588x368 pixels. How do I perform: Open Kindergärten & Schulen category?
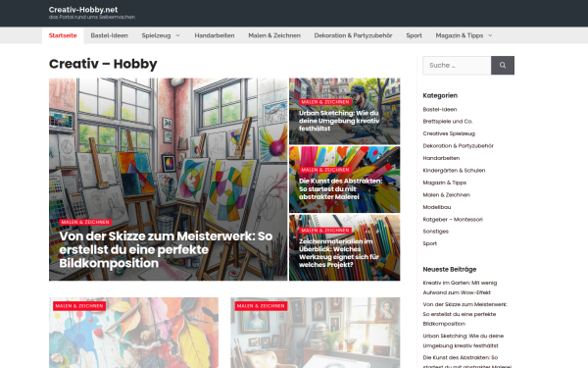tap(454, 171)
